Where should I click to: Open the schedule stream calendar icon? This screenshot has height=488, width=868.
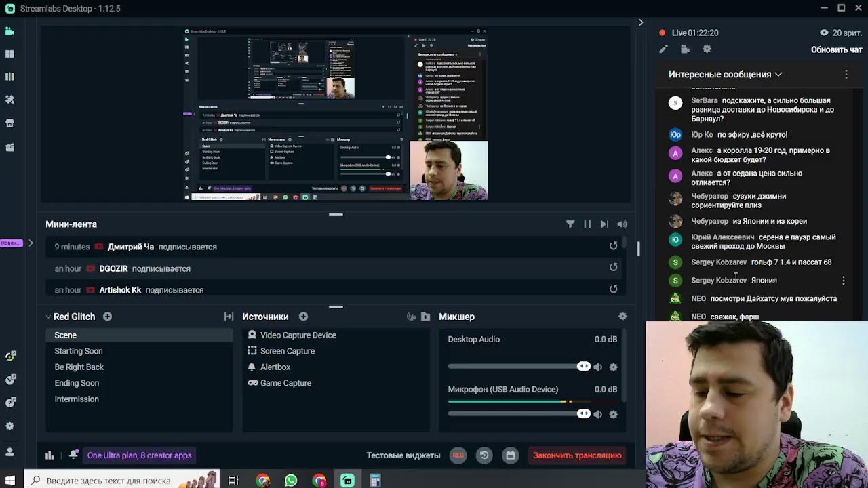click(x=511, y=455)
